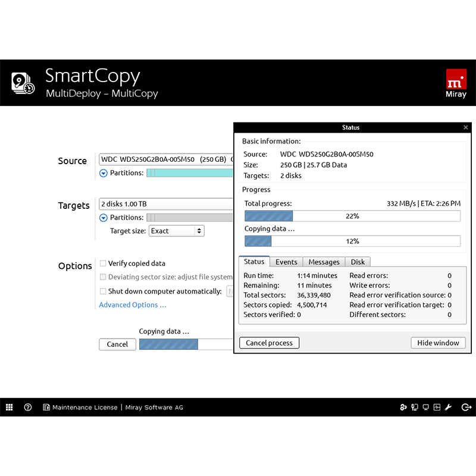This screenshot has height=476, width=476.
Task: Click Cancel process button
Action: click(x=270, y=343)
